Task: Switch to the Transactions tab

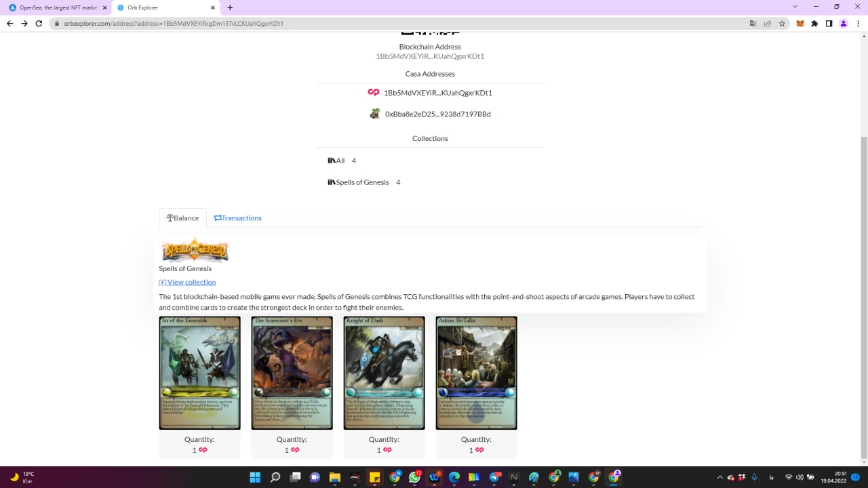Action: pos(238,218)
